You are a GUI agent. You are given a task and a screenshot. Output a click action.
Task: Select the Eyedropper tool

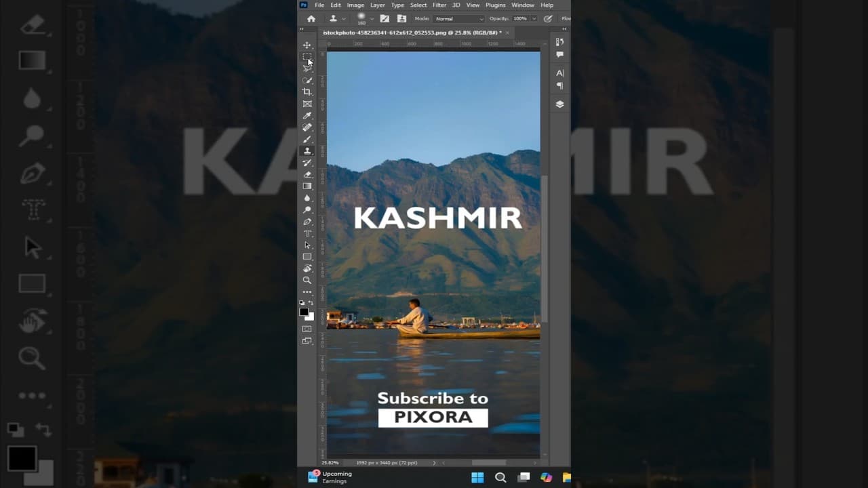(307, 116)
